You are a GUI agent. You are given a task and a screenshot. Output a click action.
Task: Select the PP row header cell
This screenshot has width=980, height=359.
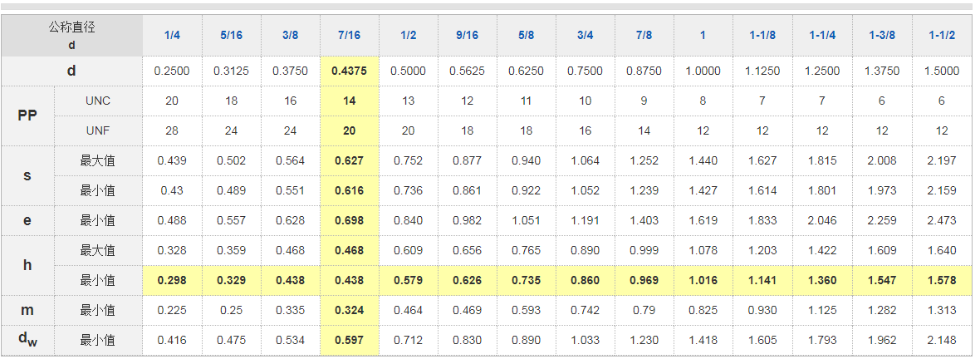point(27,116)
